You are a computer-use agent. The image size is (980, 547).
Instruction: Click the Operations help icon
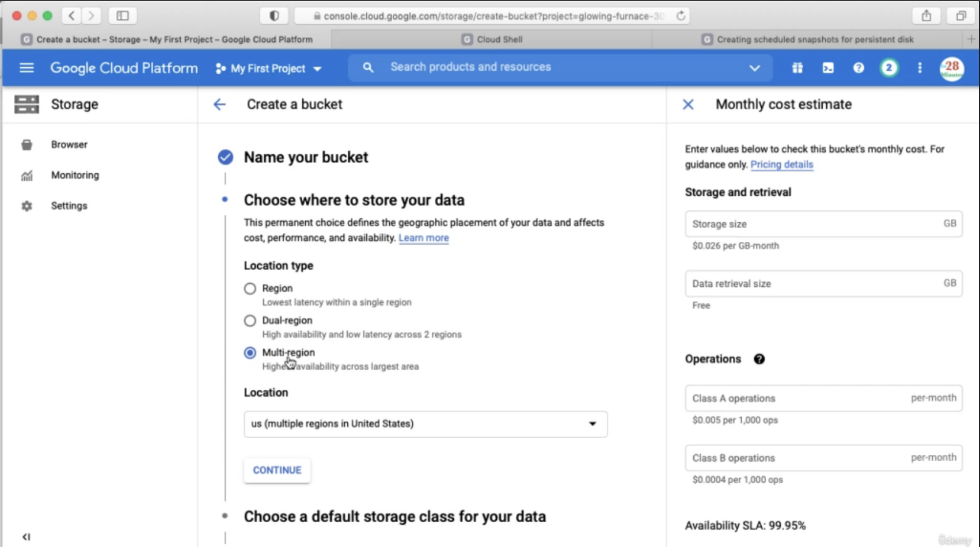pos(759,359)
